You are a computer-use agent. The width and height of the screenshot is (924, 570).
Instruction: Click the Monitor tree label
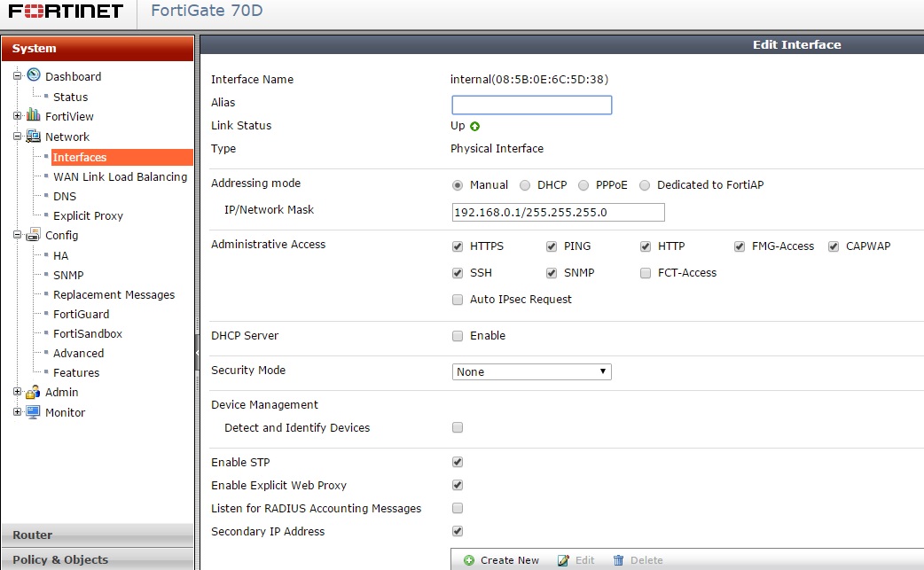65,413
